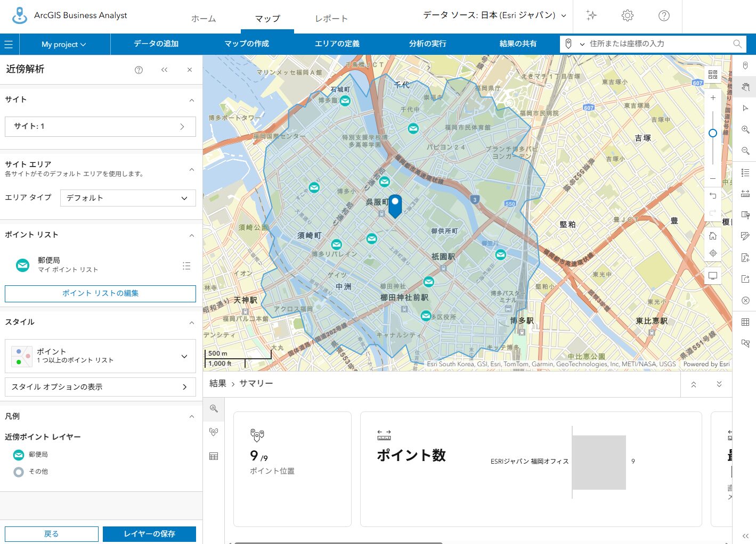Switch to the レポート tab
The height and width of the screenshot is (544, 756).
point(331,19)
